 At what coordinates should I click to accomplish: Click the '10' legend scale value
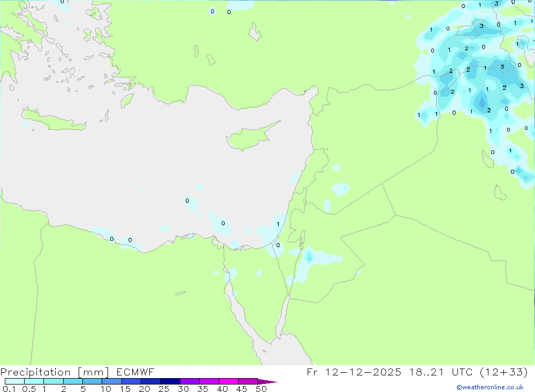point(106,389)
